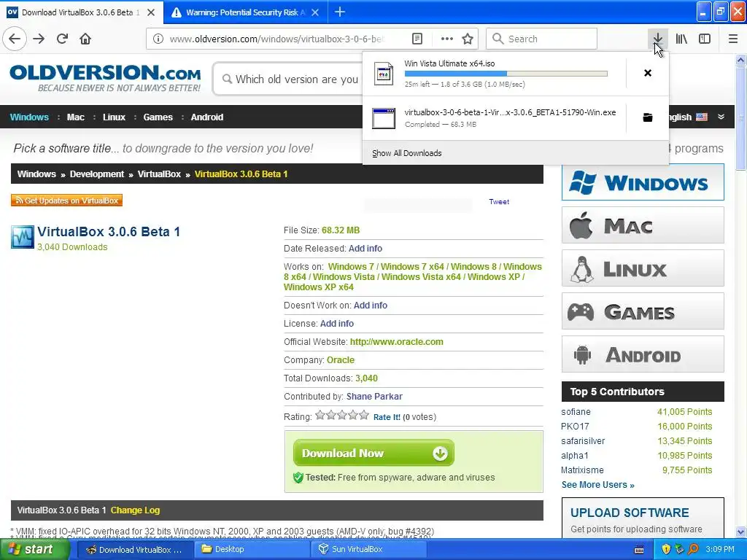Screen dimensions: 747x560
Task: Show sidebars icon in toolbar
Action: pyautogui.click(x=705, y=39)
